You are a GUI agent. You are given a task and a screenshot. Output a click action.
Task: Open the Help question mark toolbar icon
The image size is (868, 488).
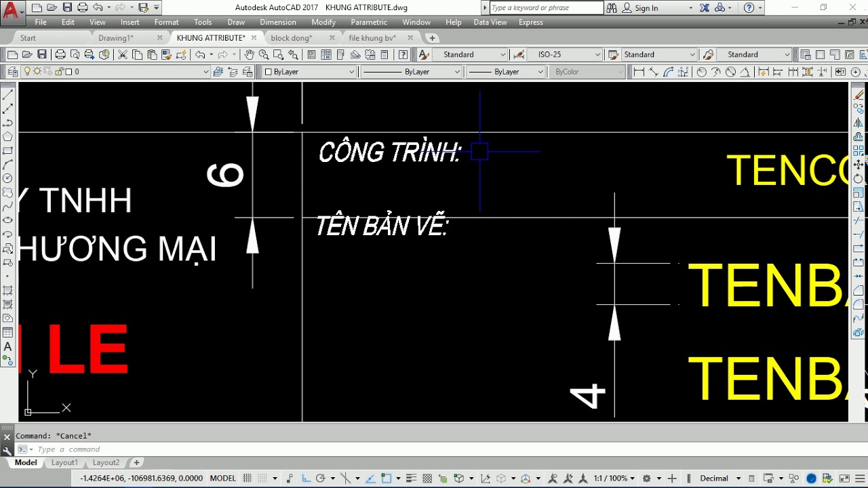tap(403, 54)
